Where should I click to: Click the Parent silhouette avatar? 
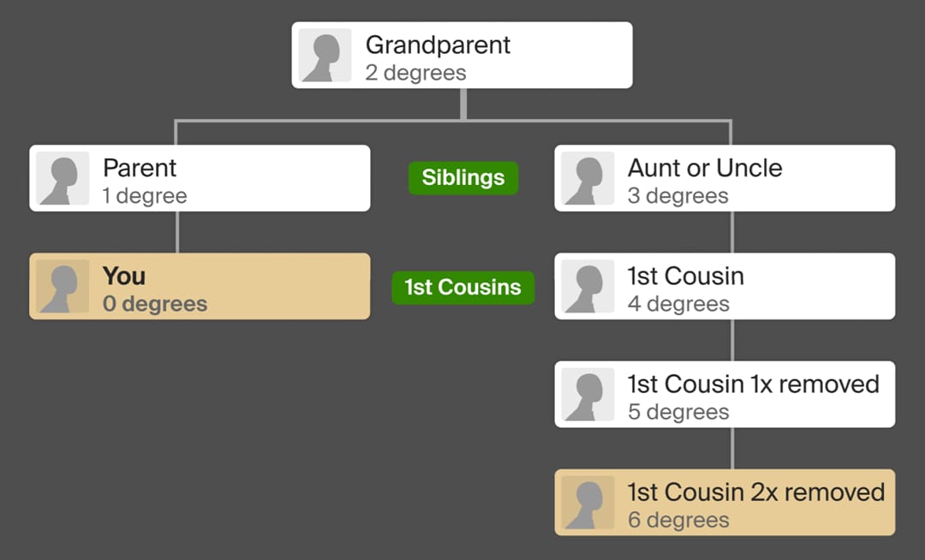[x=63, y=179]
